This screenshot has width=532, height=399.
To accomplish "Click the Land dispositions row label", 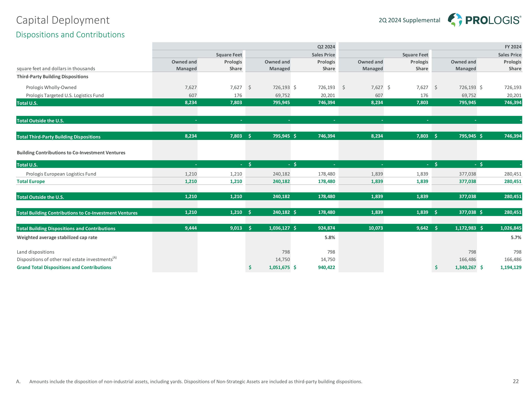I will click(x=36, y=252).
